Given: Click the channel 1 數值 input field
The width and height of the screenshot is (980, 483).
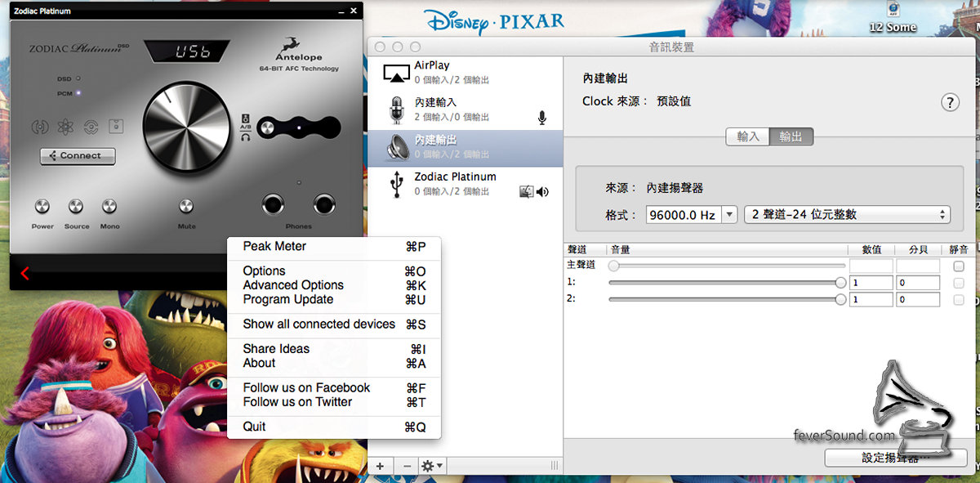Looking at the screenshot, I should [x=871, y=282].
